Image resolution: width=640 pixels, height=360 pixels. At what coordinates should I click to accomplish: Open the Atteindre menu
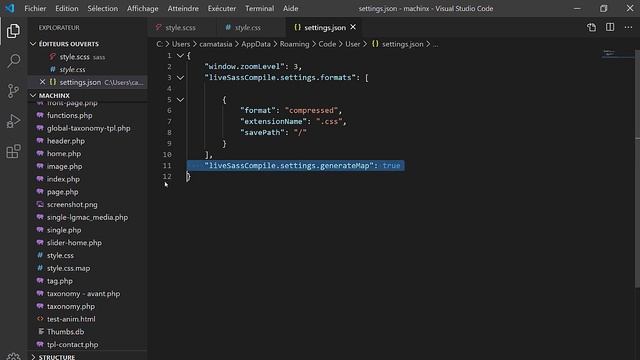tap(183, 8)
